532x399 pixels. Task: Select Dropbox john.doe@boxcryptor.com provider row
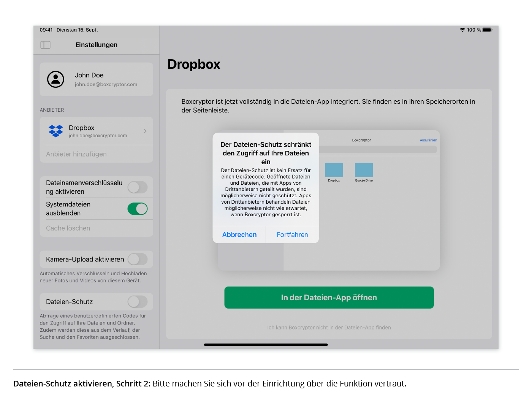point(97,131)
